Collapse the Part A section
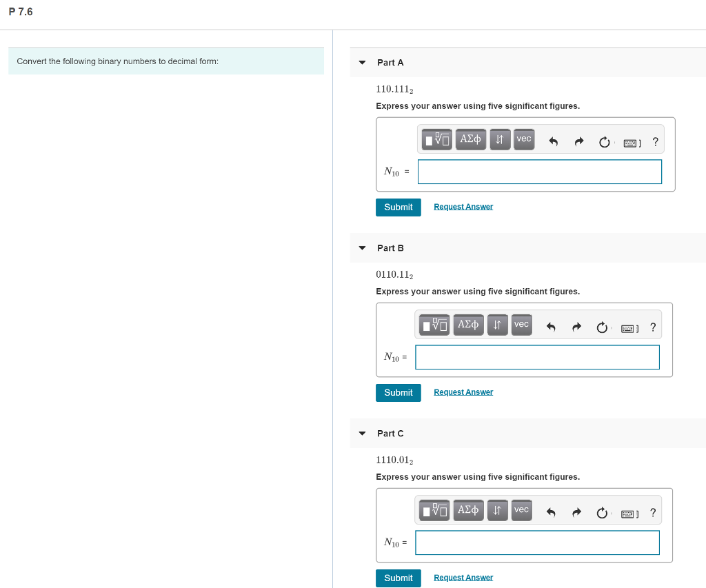 362,62
